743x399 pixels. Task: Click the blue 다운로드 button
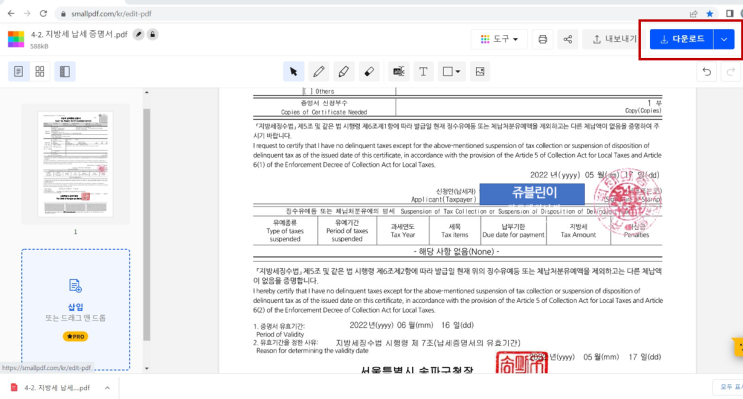(681, 39)
